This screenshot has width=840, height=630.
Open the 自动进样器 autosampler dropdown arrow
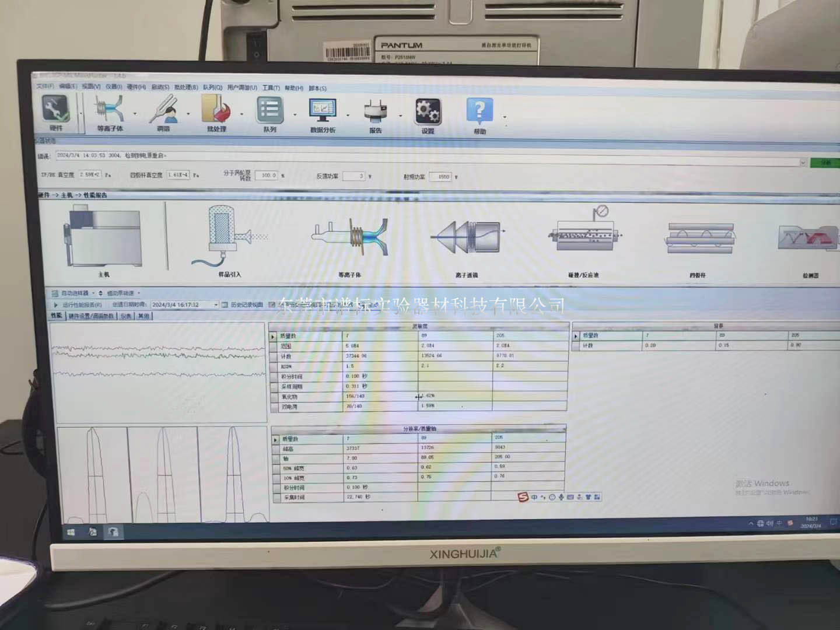pyautogui.click(x=93, y=293)
